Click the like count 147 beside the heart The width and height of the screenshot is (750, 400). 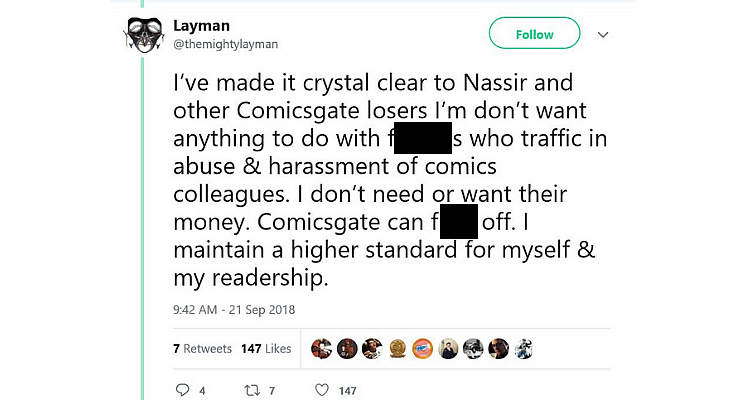347,390
